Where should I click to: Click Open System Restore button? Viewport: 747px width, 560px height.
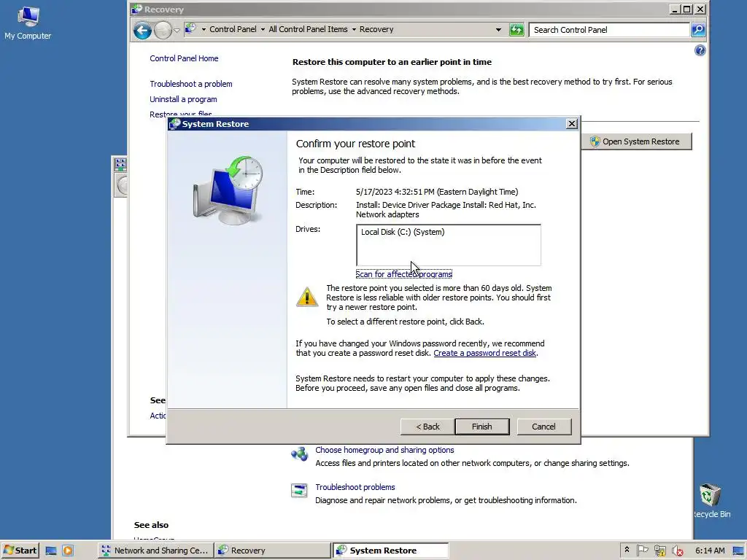[x=636, y=141]
